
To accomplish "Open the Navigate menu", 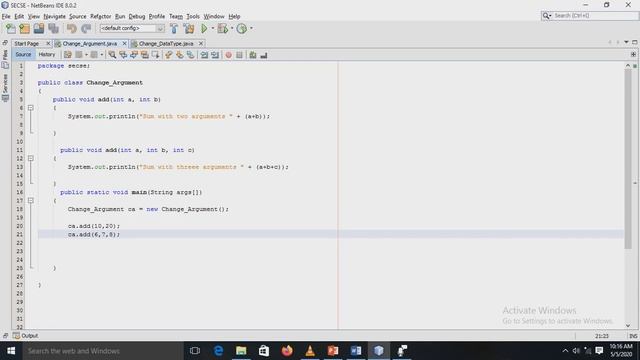I will coord(54,16).
